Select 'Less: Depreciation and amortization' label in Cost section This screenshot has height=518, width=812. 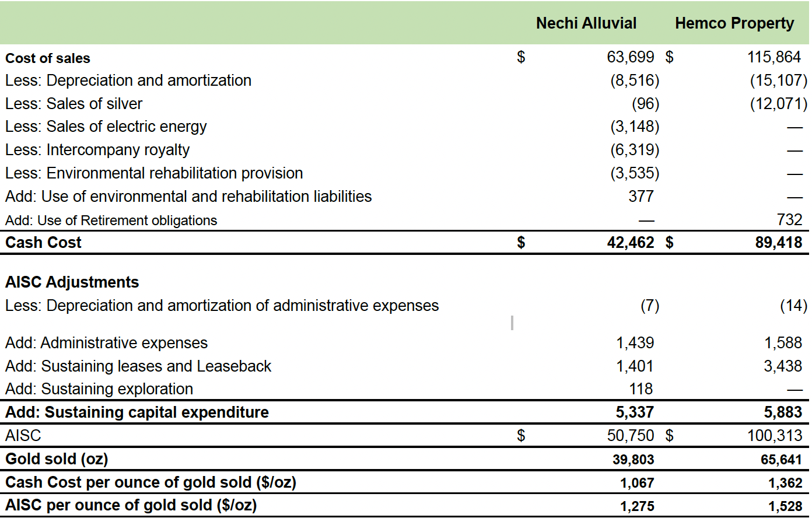coord(128,80)
